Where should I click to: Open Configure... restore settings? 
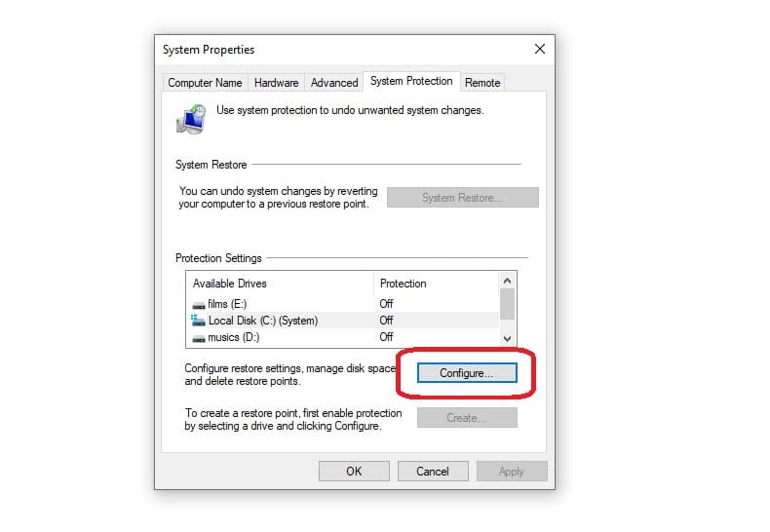point(467,373)
